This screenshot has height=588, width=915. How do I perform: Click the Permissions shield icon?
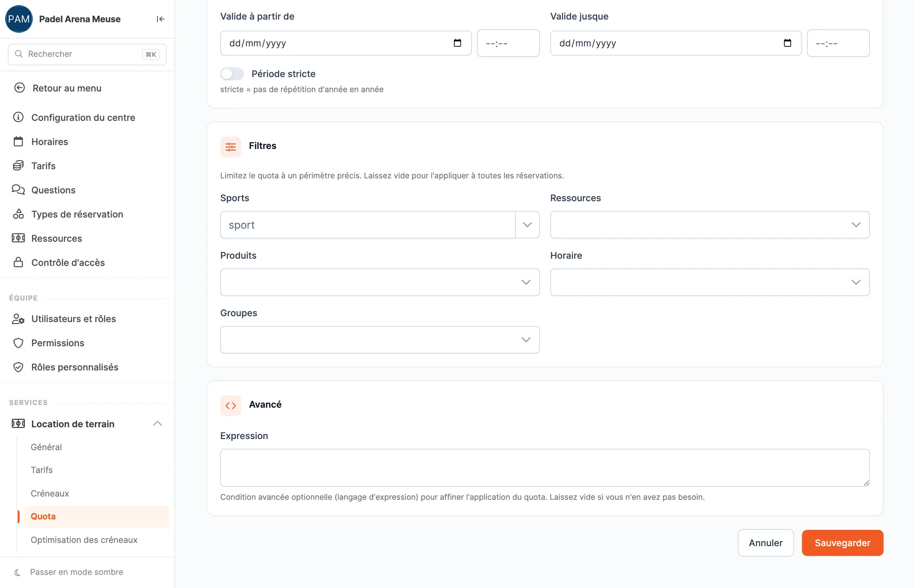[18, 343]
